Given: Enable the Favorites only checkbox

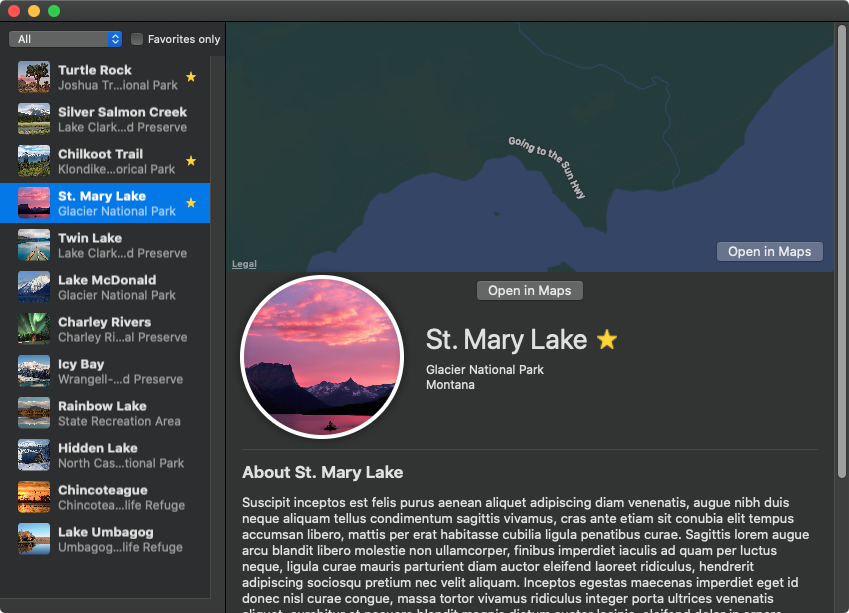Looking at the screenshot, I should (x=137, y=39).
